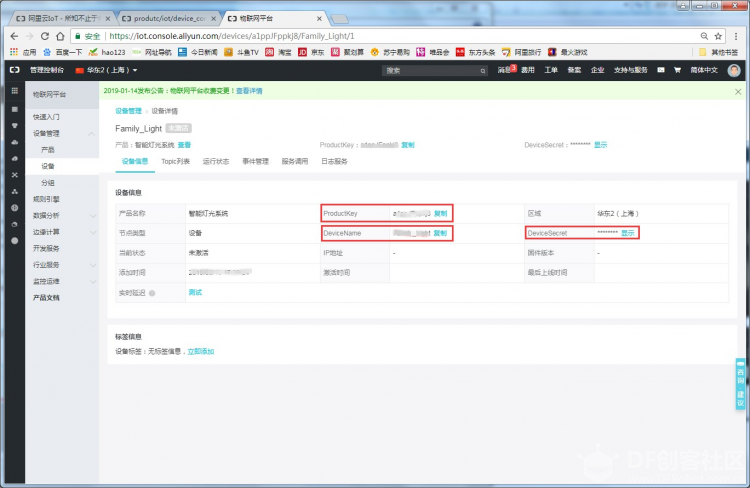750x488 pixels.
Task: Switch to the Topic列表 tab
Action: tap(176, 161)
